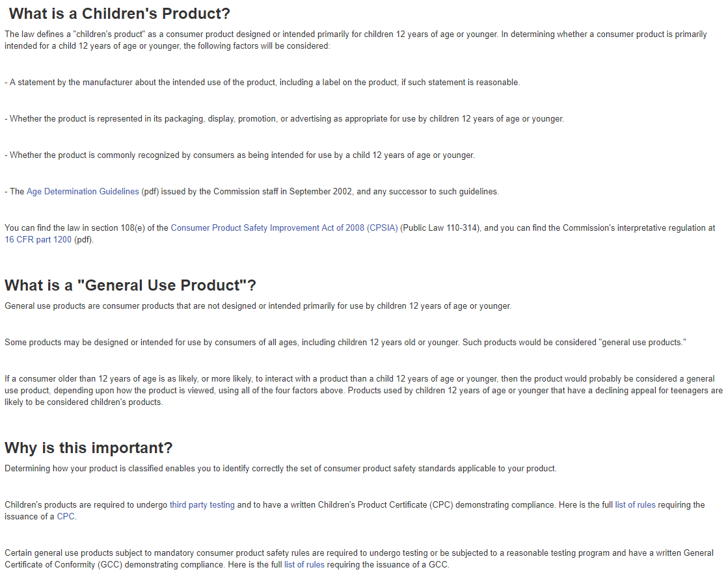Click the paragraph starting 'Some products may be designed'
Image resolution: width=728 pixels, height=574 pixels.
pos(345,343)
